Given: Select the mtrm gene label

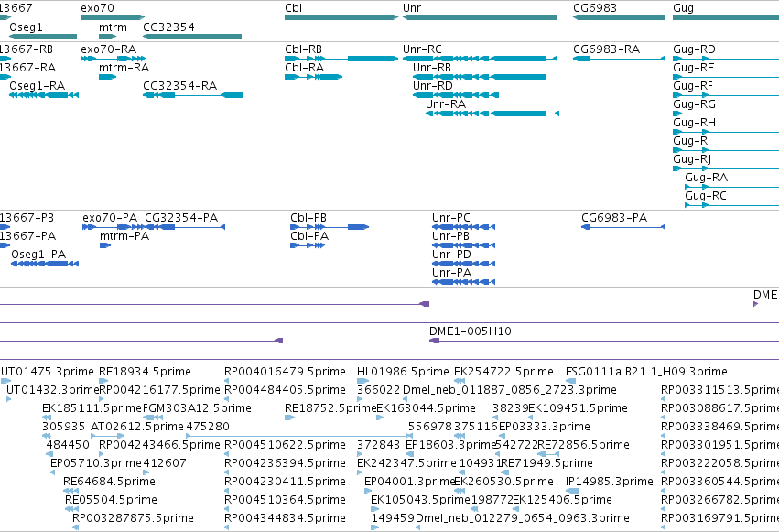Looking at the screenshot, I should click(x=113, y=27).
